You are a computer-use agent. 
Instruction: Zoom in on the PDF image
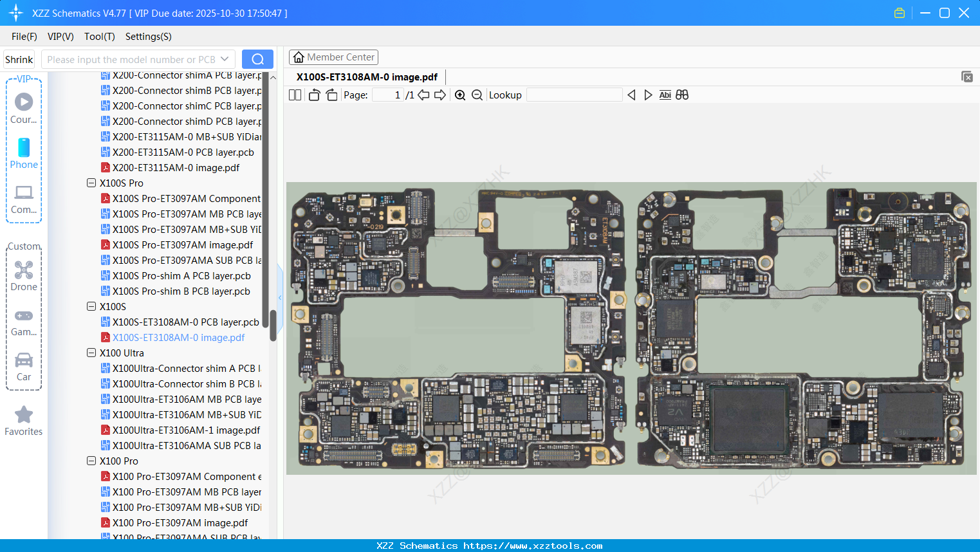click(460, 95)
